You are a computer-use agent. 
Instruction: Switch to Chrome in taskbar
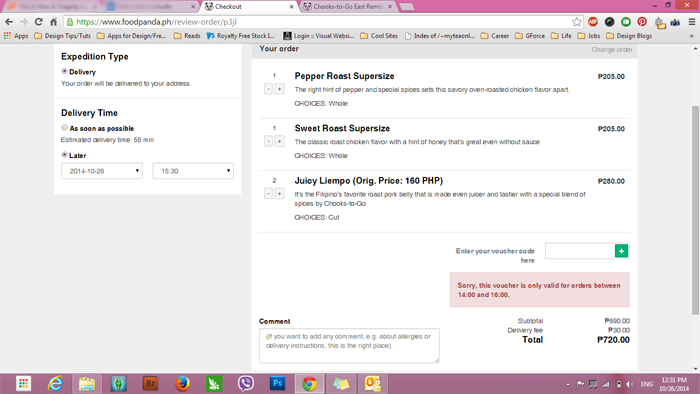[x=309, y=383]
